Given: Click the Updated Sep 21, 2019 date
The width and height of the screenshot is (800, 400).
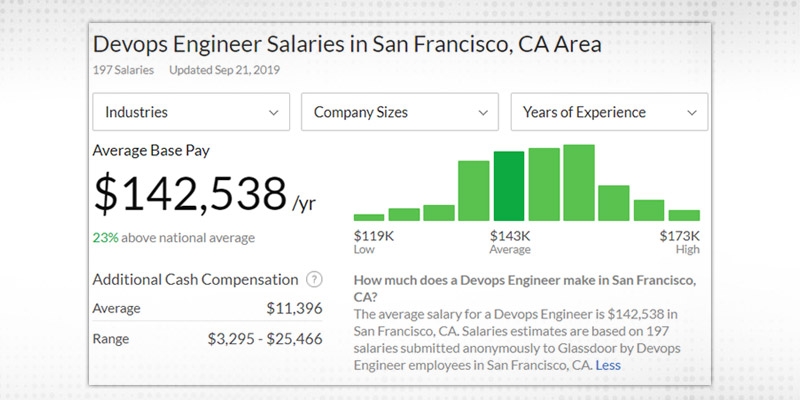Looking at the screenshot, I should coord(225,70).
